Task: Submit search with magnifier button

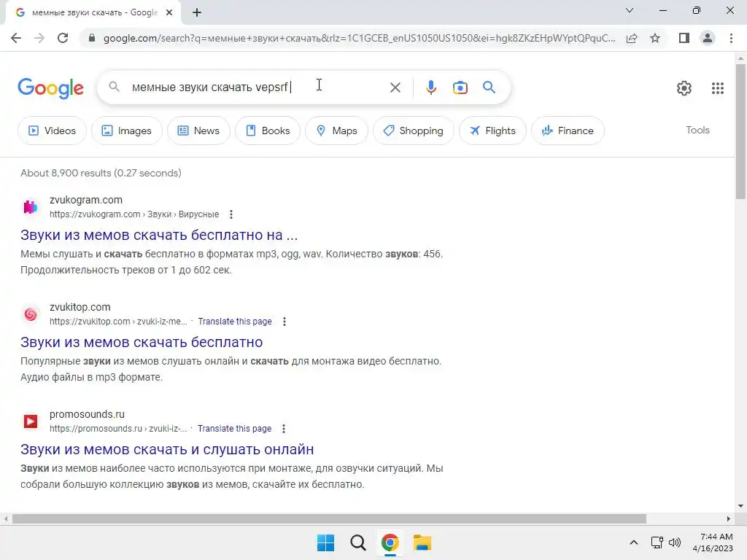Action: pyautogui.click(x=489, y=87)
